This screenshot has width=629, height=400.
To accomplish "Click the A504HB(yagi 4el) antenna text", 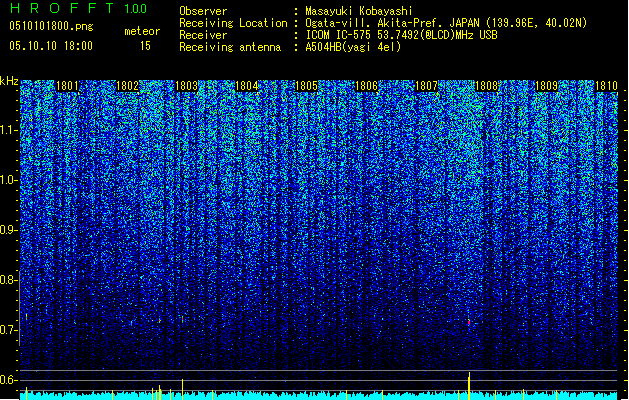I will (x=353, y=47).
